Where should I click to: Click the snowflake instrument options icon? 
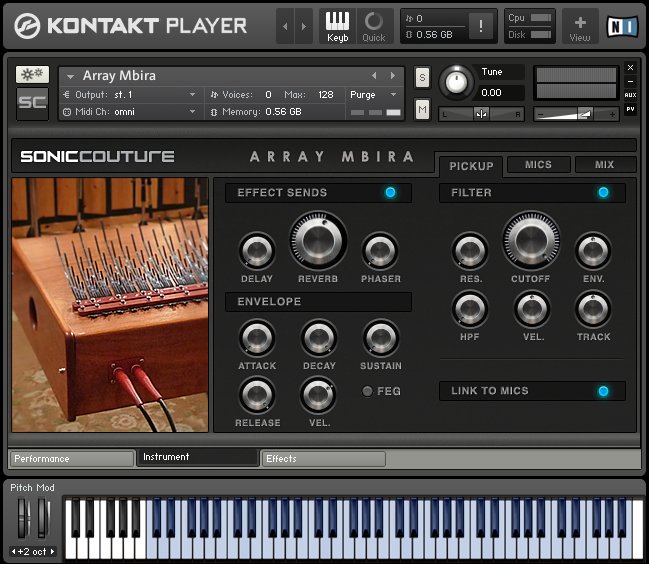point(32,74)
